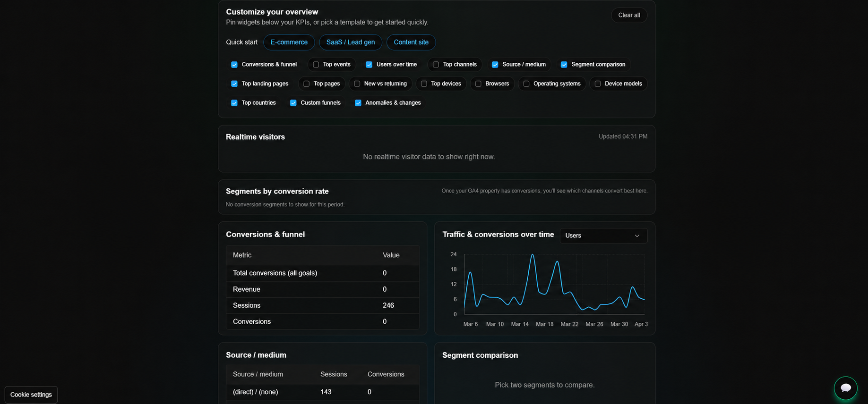868x404 pixels.
Task: Click 'Pick two segments to compare.' text
Action: (545, 385)
